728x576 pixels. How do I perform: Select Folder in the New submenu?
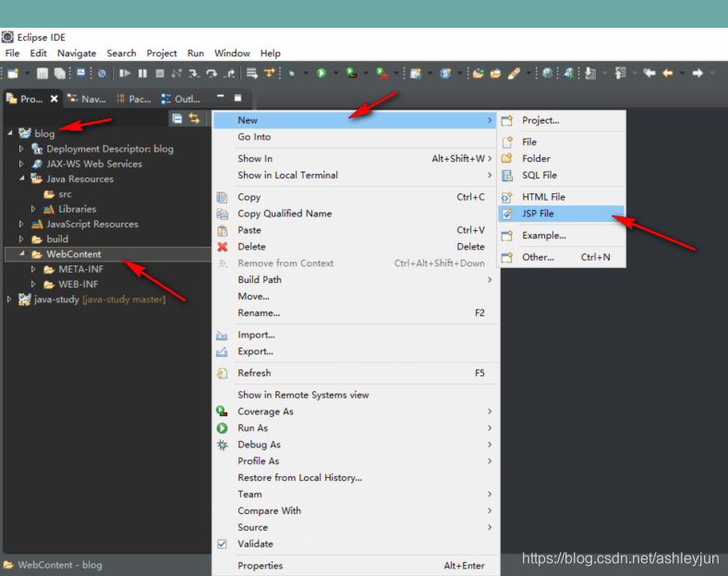(561, 158)
